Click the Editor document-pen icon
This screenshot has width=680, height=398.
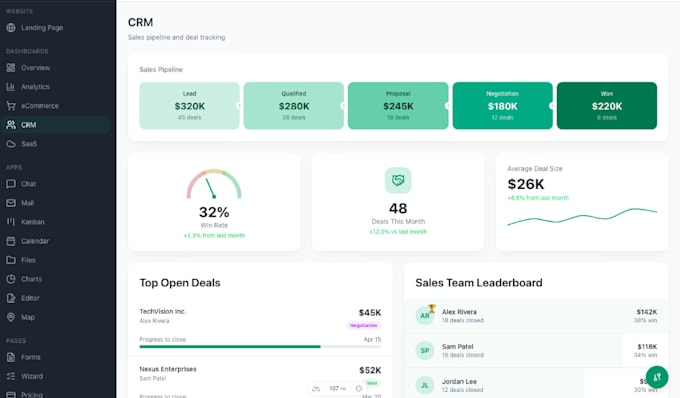[11, 298]
